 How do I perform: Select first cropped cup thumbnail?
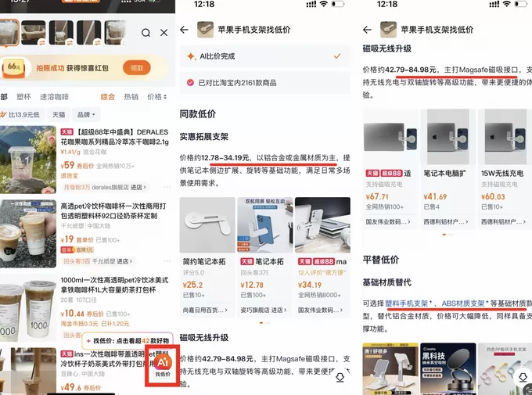coord(9,33)
